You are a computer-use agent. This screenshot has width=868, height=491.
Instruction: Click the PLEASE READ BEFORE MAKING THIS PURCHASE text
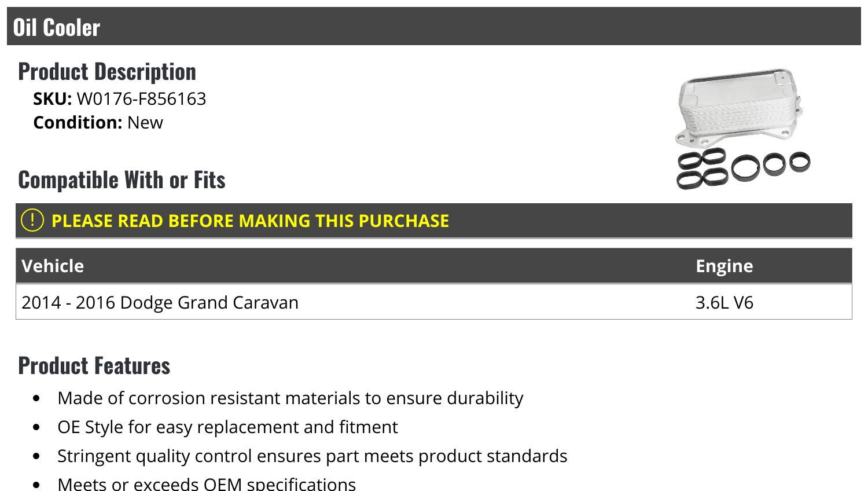tap(250, 221)
